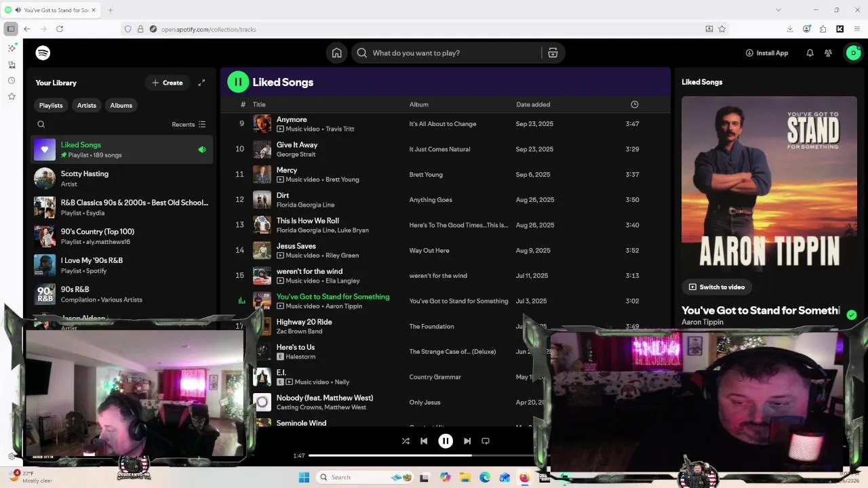868x488 pixels.
Task: Click the Install App download icon
Action: pyautogui.click(x=749, y=53)
